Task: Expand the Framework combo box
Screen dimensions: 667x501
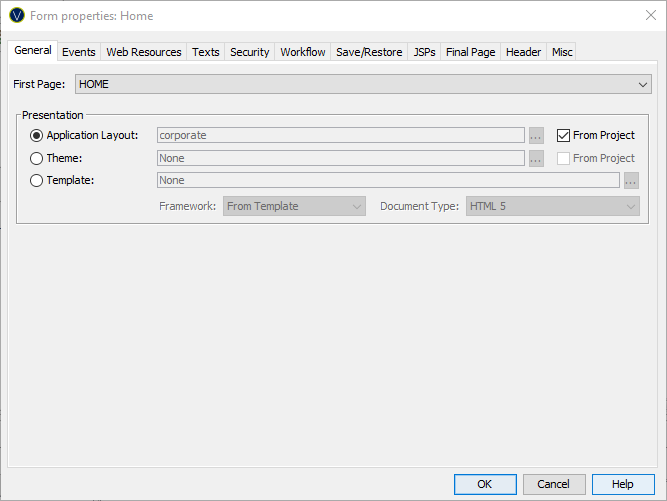Action: click(x=294, y=206)
